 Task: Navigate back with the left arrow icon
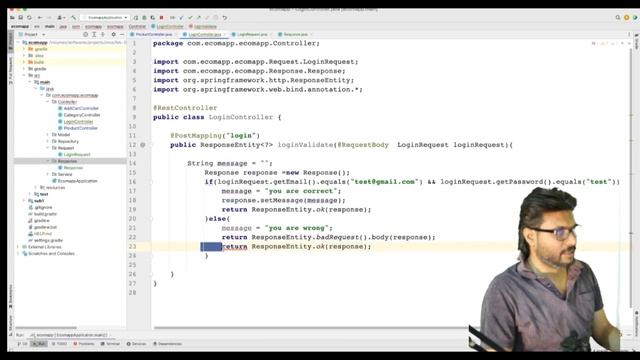pos(40,18)
